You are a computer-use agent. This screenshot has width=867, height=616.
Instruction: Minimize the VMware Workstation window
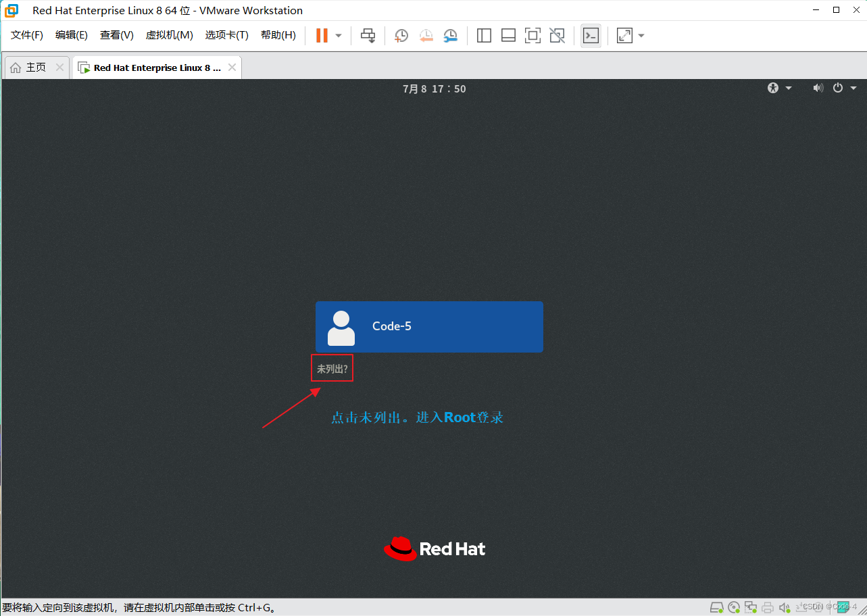point(817,10)
